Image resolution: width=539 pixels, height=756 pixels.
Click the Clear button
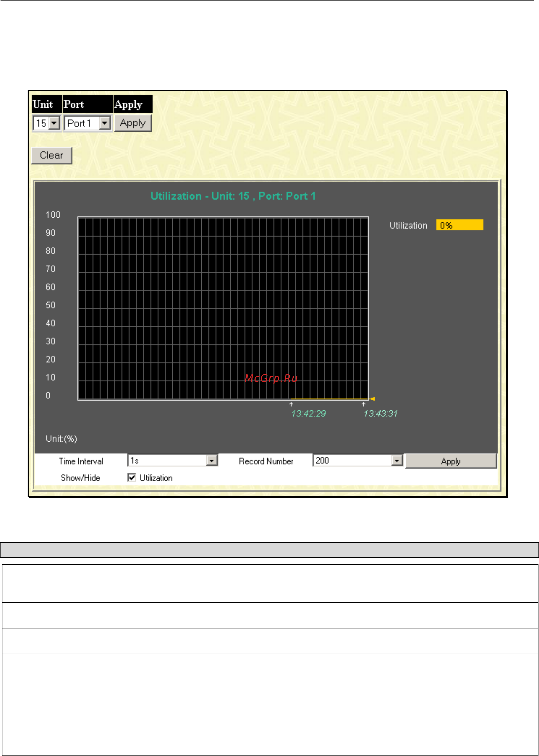[51, 155]
